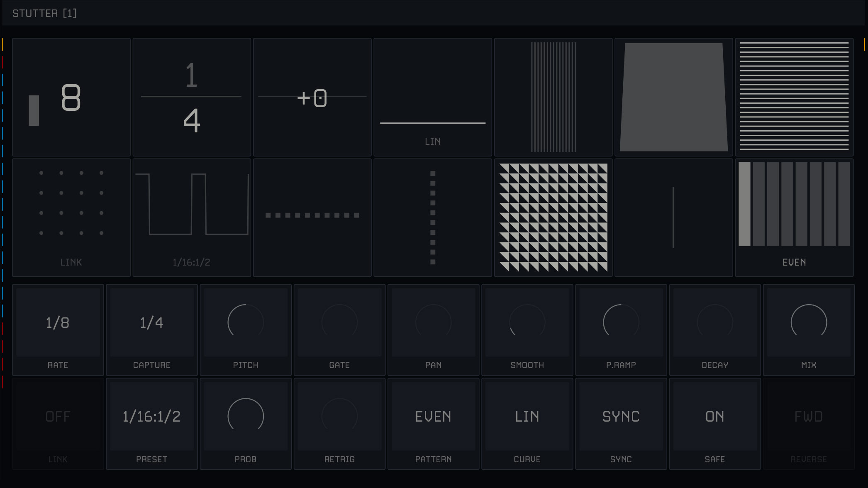Click the MIX knob
Viewport: 868px width, 488px height.
click(808, 322)
